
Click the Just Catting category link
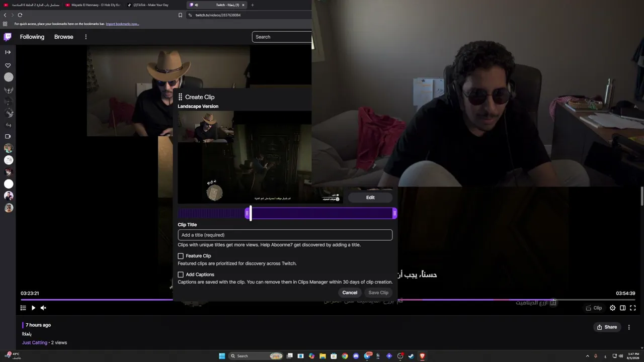pos(35,342)
